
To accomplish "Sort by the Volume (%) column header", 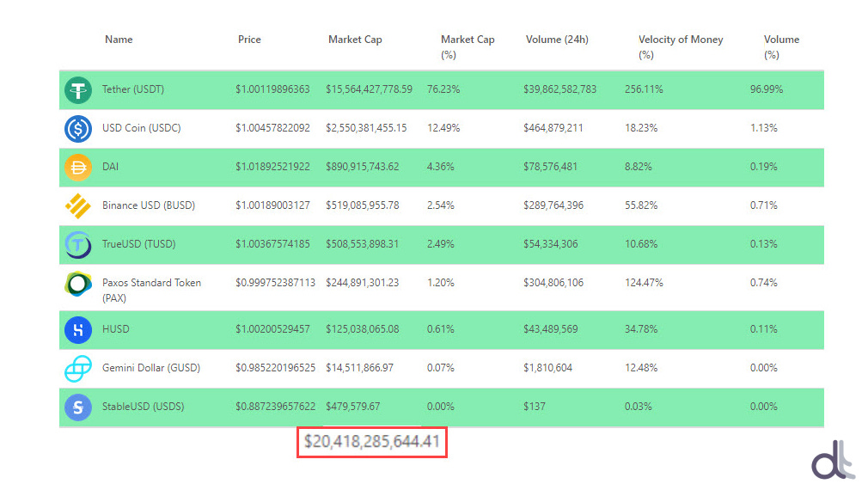I will pyautogui.click(x=781, y=47).
